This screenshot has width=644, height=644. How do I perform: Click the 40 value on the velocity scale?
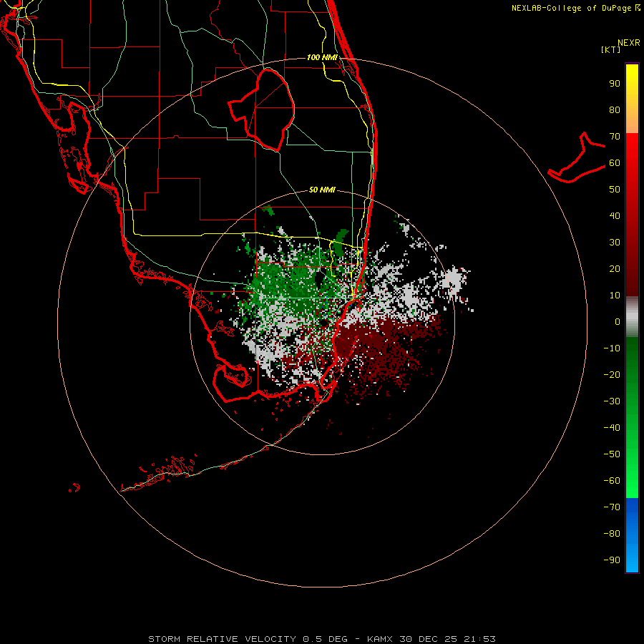(x=615, y=216)
